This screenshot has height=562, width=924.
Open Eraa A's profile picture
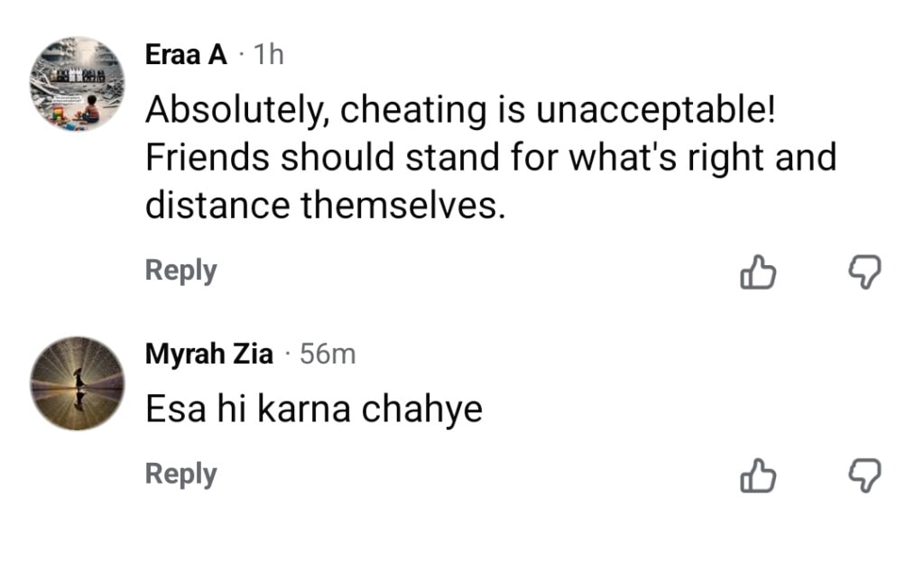tap(77, 86)
